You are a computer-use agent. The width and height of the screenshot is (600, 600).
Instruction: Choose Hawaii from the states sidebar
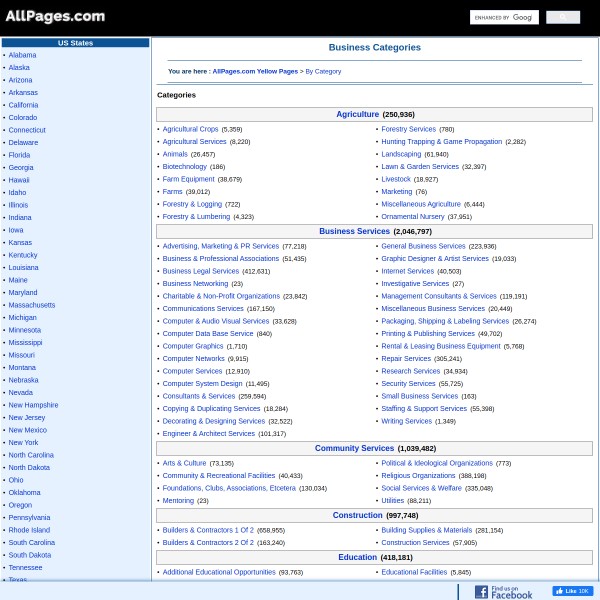point(19,180)
